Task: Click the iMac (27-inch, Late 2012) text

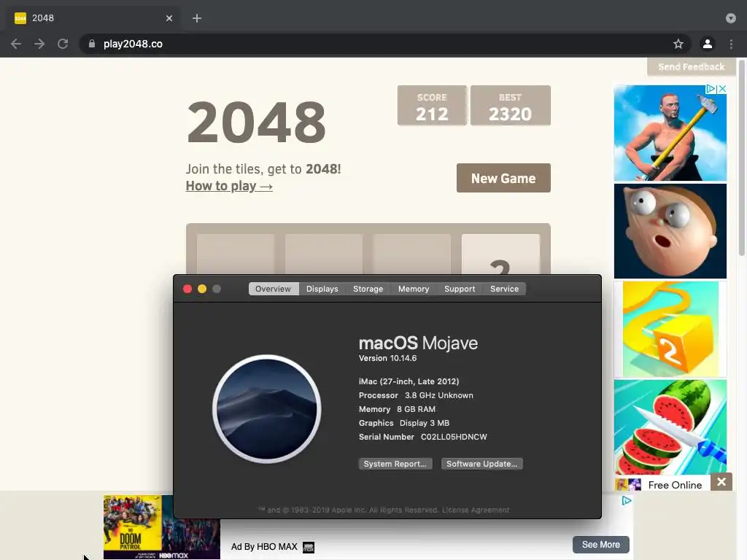Action: tap(409, 381)
